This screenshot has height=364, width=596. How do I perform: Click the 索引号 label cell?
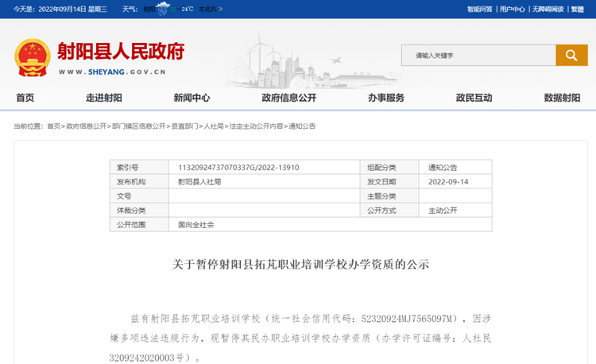(139, 168)
